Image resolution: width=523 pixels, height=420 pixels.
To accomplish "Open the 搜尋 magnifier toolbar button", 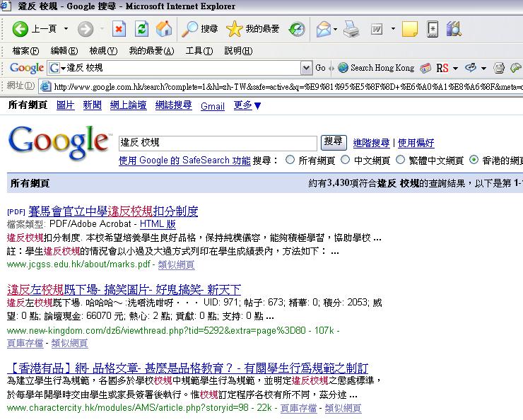I will point(199,29).
